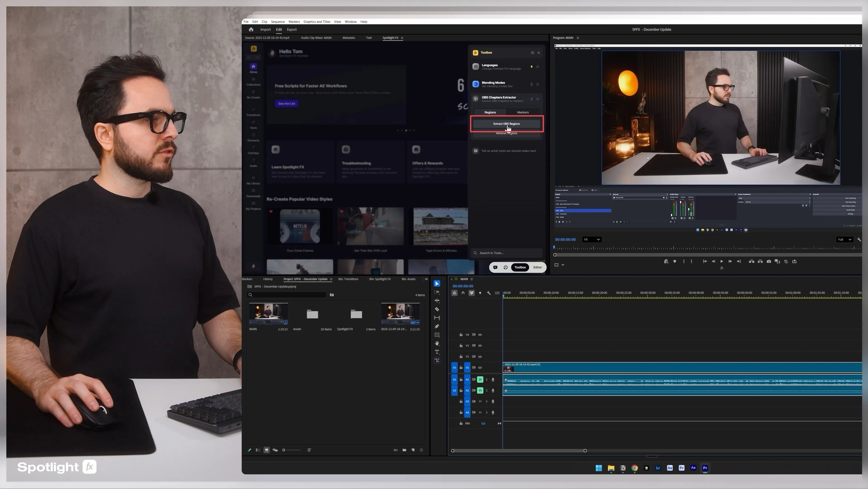This screenshot has width=868, height=489.
Task: Select the Pen tool in the tools panel
Action: click(x=437, y=326)
